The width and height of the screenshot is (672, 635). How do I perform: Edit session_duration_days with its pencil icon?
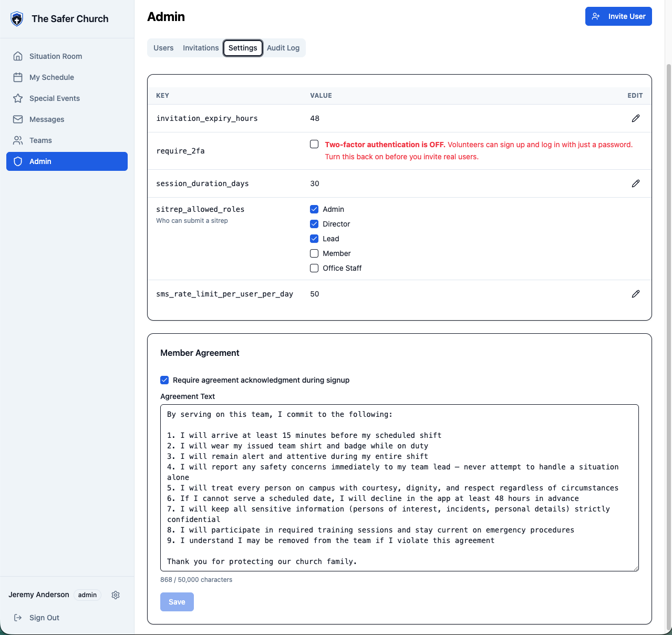(636, 183)
